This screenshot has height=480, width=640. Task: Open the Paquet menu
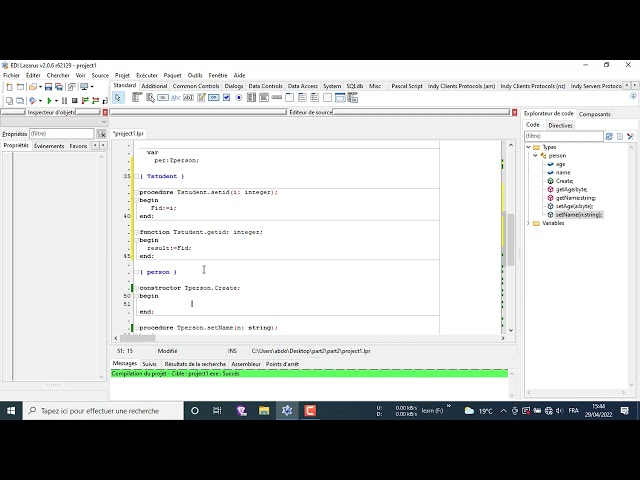(x=172, y=76)
